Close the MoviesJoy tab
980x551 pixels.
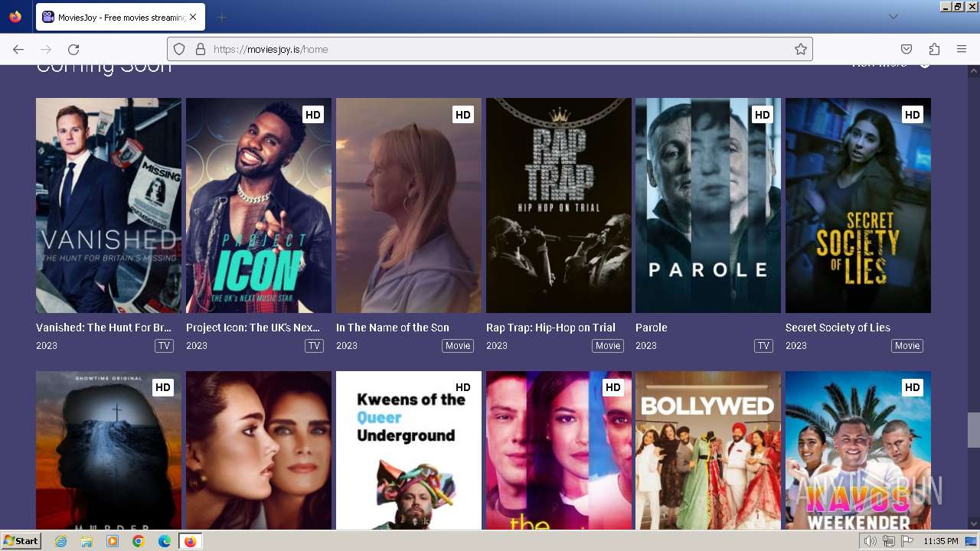193,17
